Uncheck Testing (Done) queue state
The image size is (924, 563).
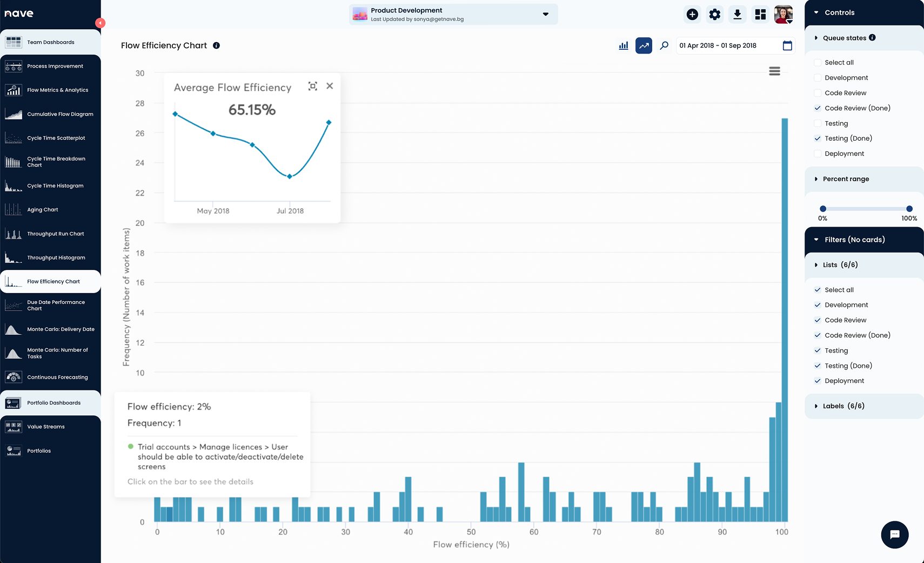pyautogui.click(x=818, y=138)
